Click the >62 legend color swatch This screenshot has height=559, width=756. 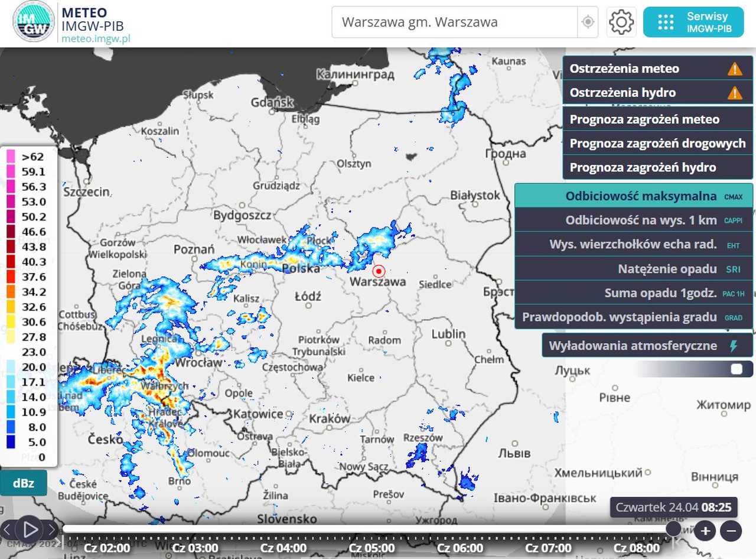pyautogui.click(x=11, y=157)
